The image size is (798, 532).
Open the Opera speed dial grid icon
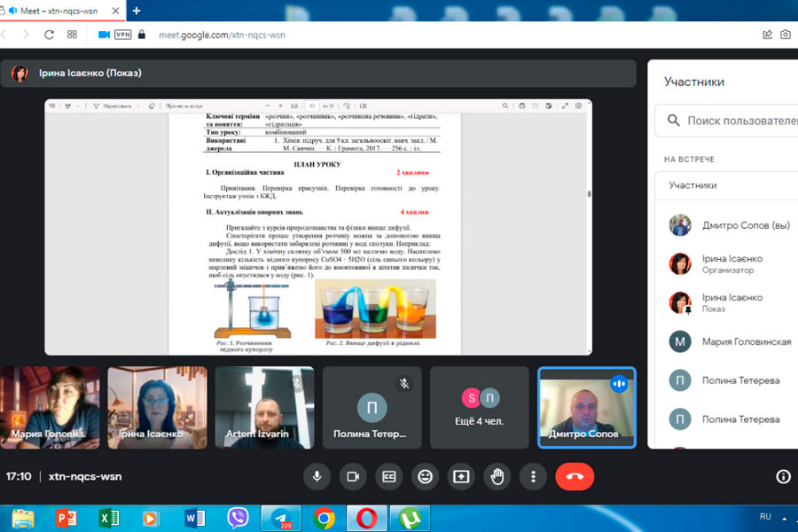[x=72, y=35]
